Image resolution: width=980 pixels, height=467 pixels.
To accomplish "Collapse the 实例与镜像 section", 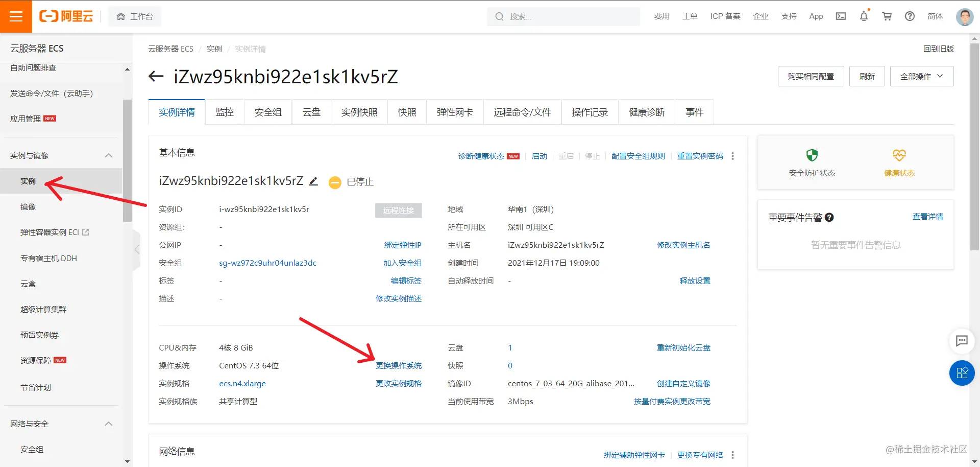I will [x=108, y=155].
